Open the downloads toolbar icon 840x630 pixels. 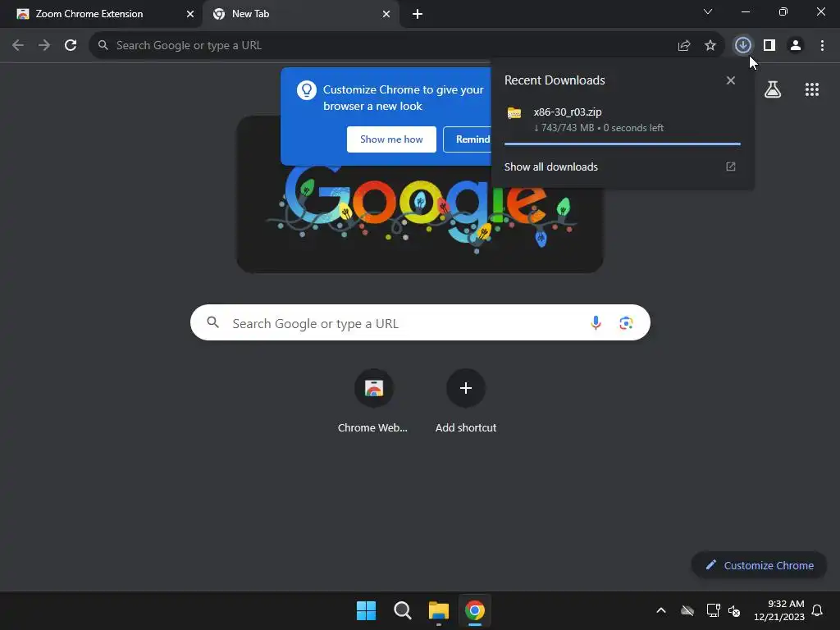742,46
